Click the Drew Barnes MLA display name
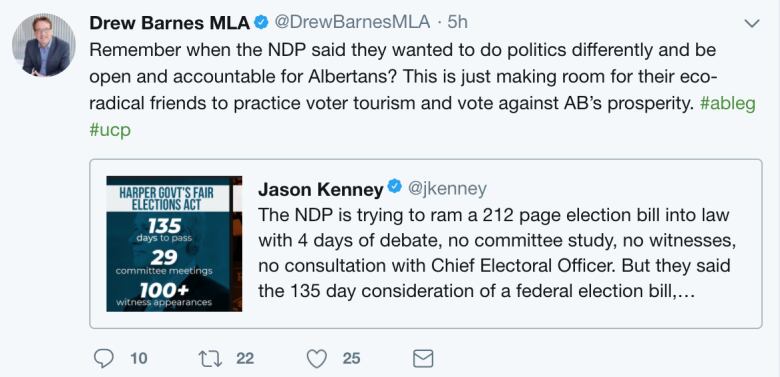 170,22
